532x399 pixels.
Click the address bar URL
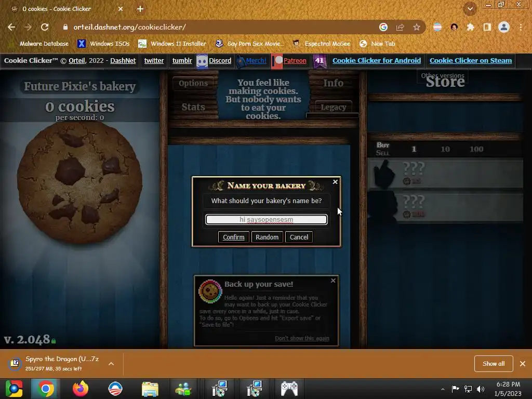click(x=129, y=27)
